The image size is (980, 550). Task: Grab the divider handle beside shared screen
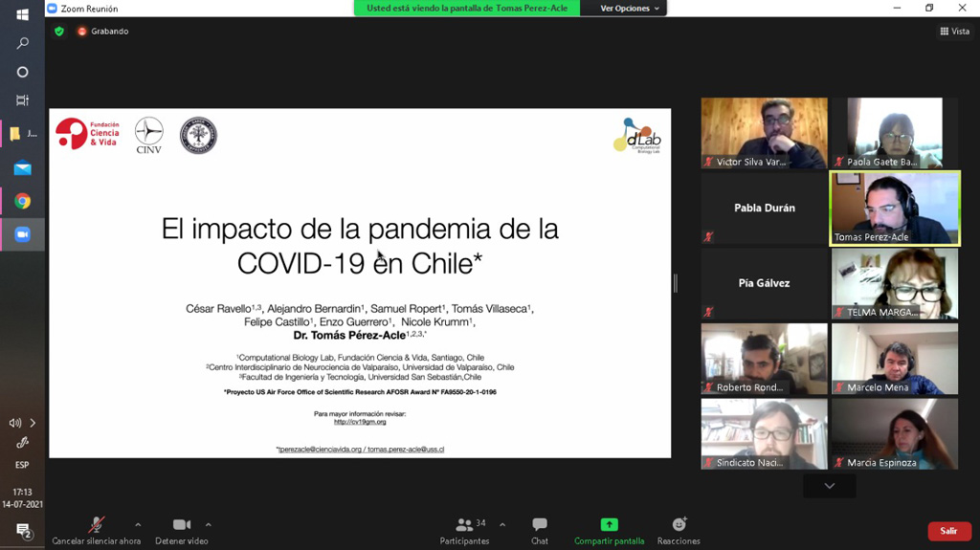[676, 283]
